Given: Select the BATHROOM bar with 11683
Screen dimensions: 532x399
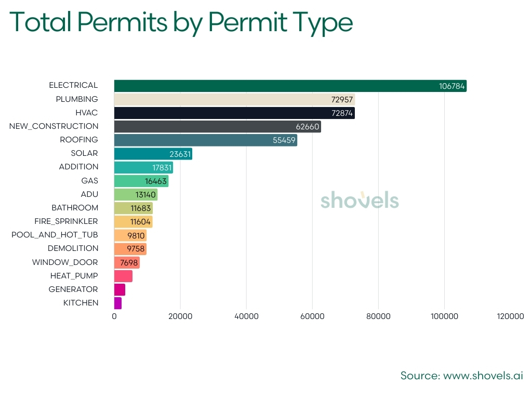Looking at the screenshot, I should click(x=134, y=208).
